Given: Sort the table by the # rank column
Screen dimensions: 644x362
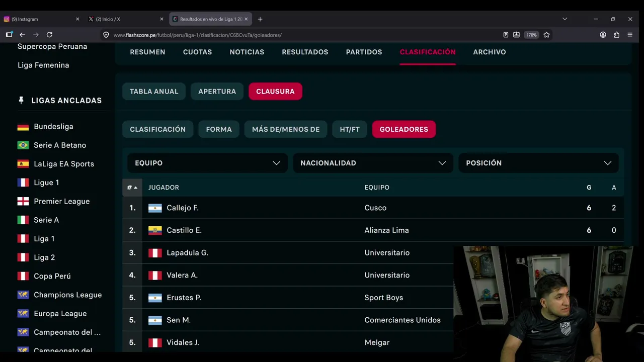Looking at the screenshot, I should (132, 188).
